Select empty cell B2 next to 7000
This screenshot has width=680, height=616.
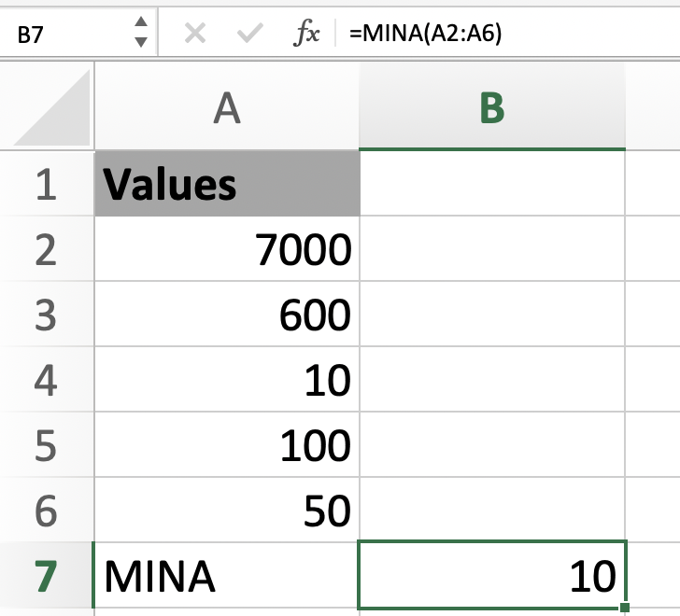(x=491, y=248)
